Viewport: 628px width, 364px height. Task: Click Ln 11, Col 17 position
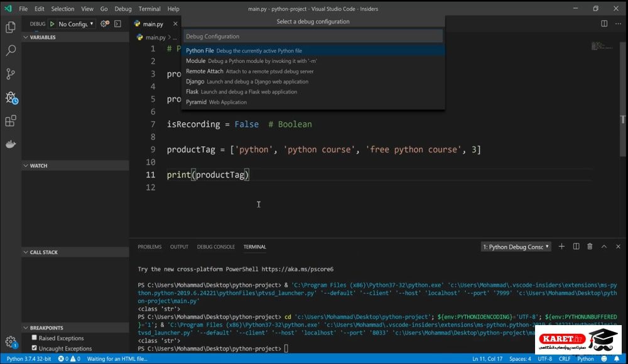[x=487, y=359]
